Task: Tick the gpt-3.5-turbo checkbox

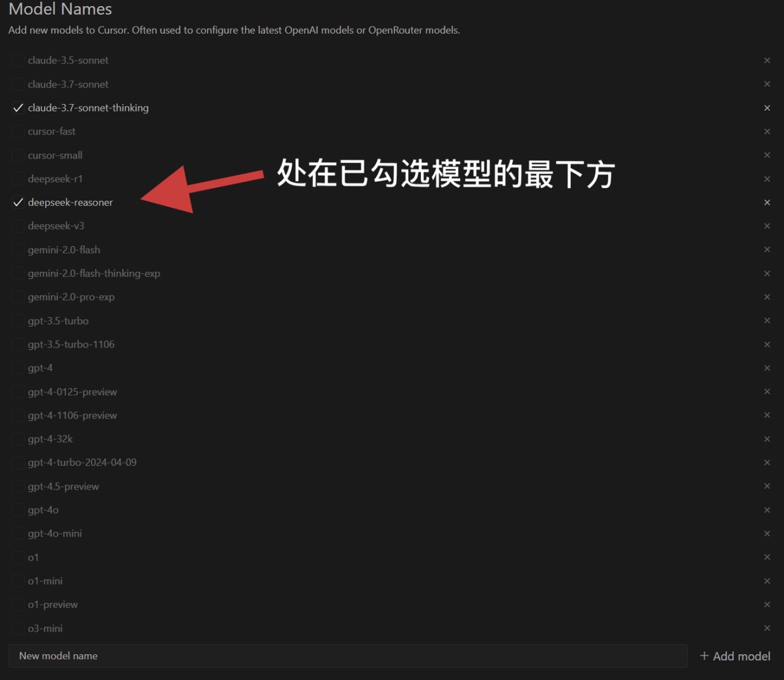Action: (x=18, y=321)
